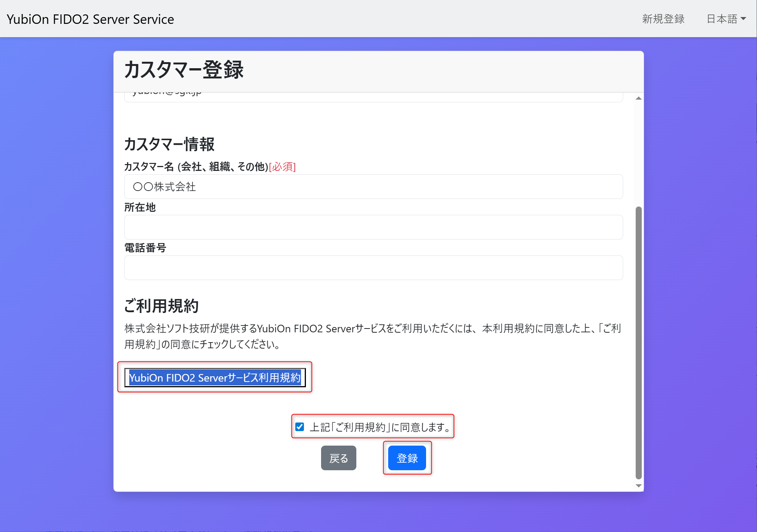Screen dimensions: 757x532
Task: Click the scrollbar down arrow
Action: [639, 486]
